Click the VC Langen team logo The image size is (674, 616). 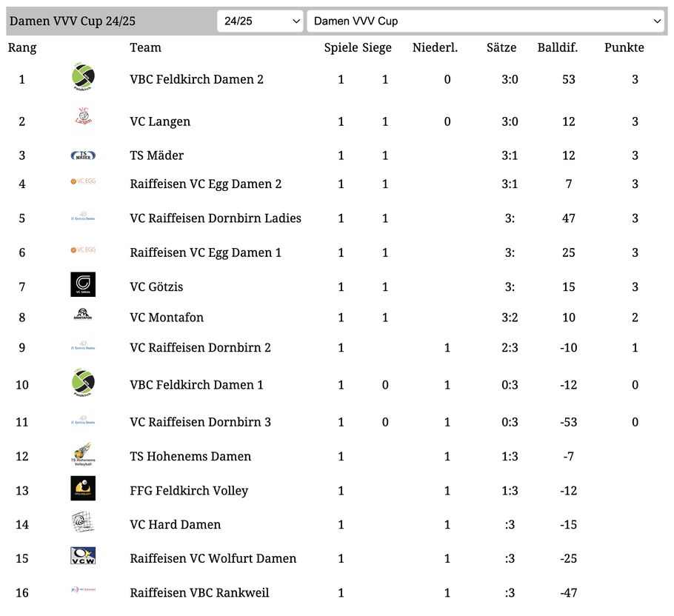pos(84,116)
